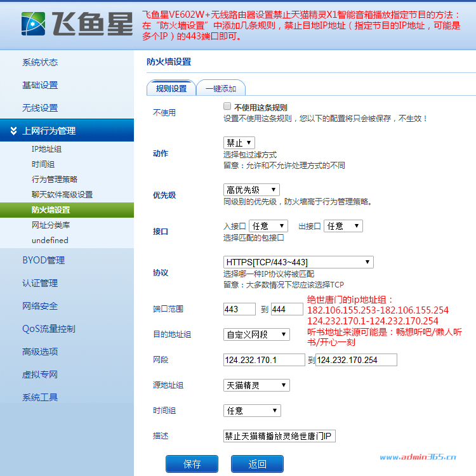The width and height of the screenshot is (476, 476).
Task: Open the 出接口 dropdown
Action: tap(343, 226)
